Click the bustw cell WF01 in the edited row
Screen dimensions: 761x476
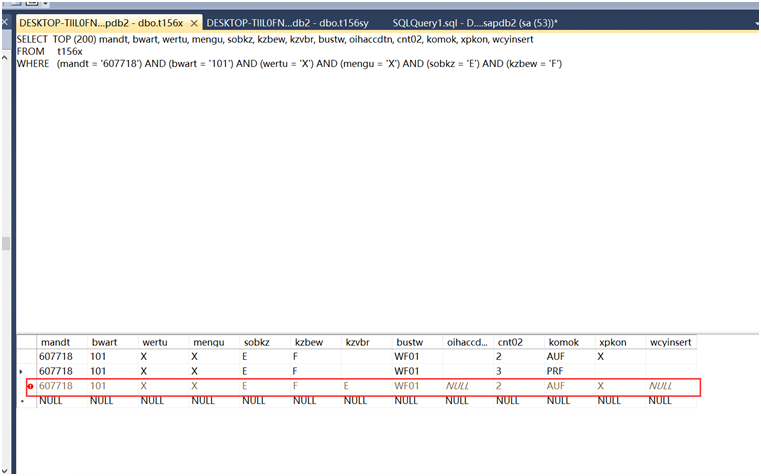pos(417,386)
